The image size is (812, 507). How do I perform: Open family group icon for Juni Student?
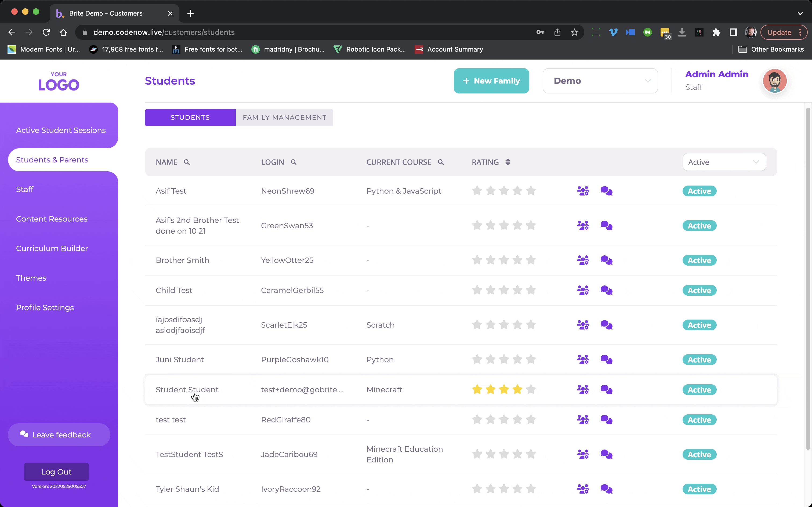pyautogui.click(x=583, y=360)
